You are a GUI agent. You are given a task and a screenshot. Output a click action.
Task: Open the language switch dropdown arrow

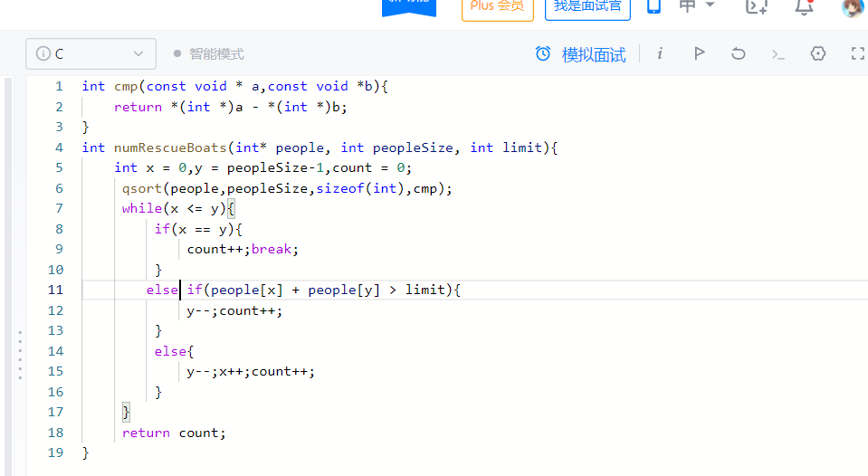tap(710, 5)
